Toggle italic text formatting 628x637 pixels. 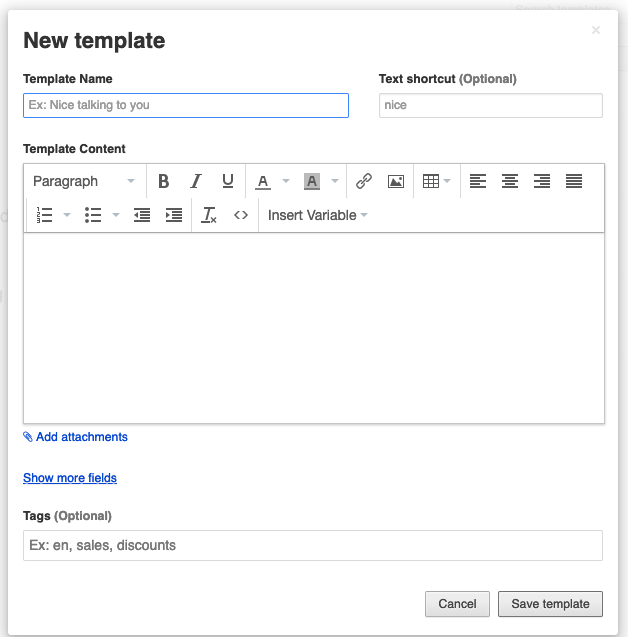[x=196, y=181]
